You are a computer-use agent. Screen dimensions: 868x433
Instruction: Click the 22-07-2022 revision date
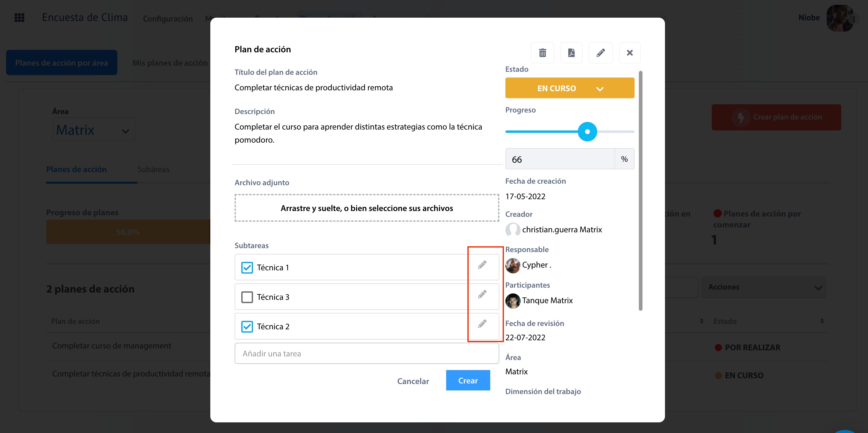pyautogui.click(x=525, y=337)
